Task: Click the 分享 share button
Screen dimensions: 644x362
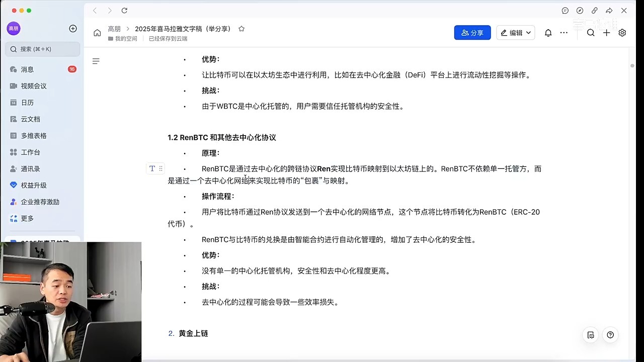Action: click(472, 32)
